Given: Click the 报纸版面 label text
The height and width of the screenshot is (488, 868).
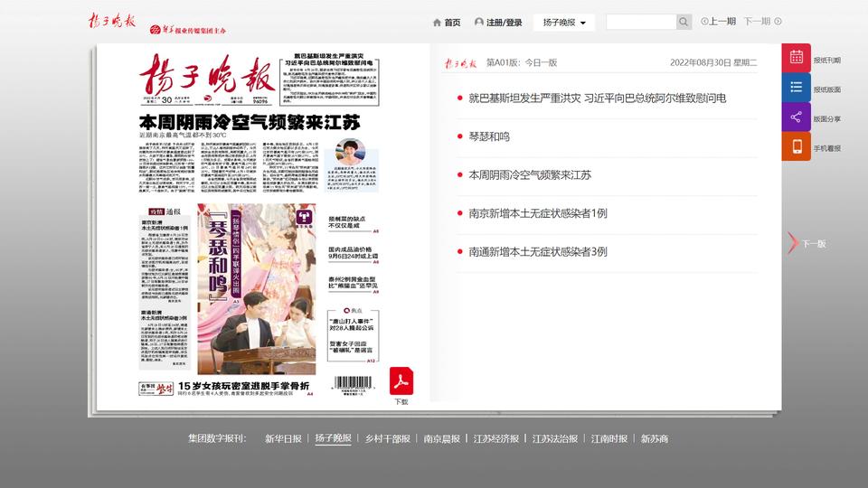Looking at the screenshot, I should click(x=827, y=89).
